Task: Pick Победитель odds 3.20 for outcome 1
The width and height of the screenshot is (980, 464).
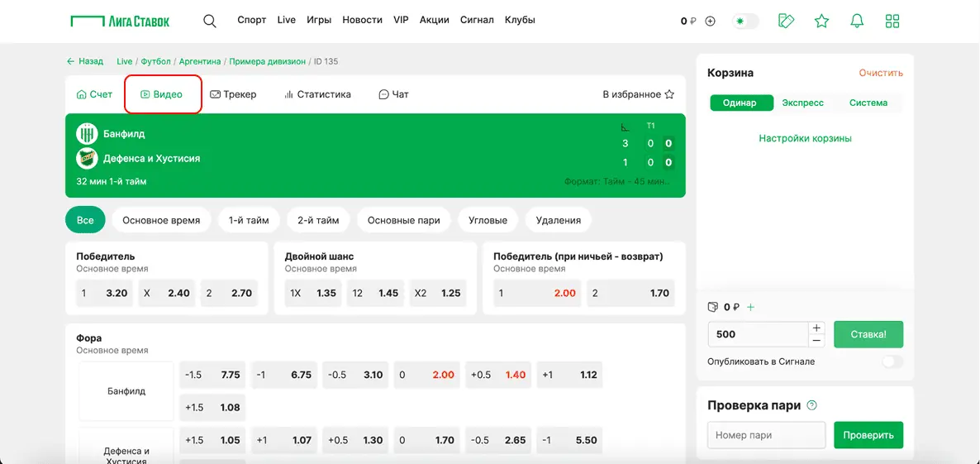Action: [x=104, y=293]
